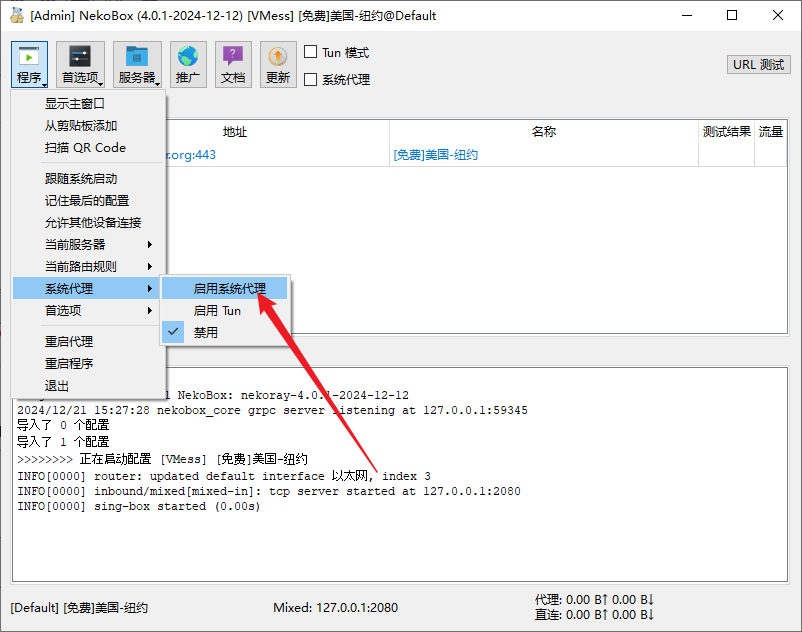Click 启用 Tun in the submenu
The width and height of the screenshot is (802, 632).
pos(225,310)
